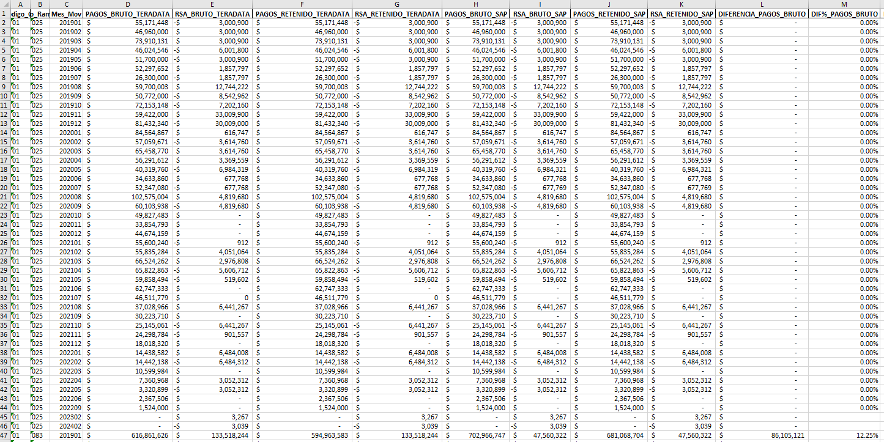Select 1,524,000 under PAGOS_BRUTO_TERADATA
The image size is (884, 442).
click(129, 408)
